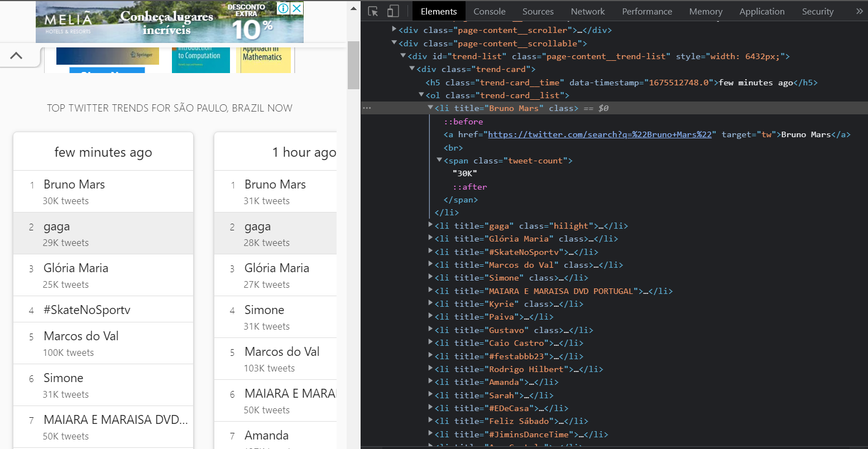
Task: Open the ellipsis beside the Bruno Mars element row
Action: [367, 108]
